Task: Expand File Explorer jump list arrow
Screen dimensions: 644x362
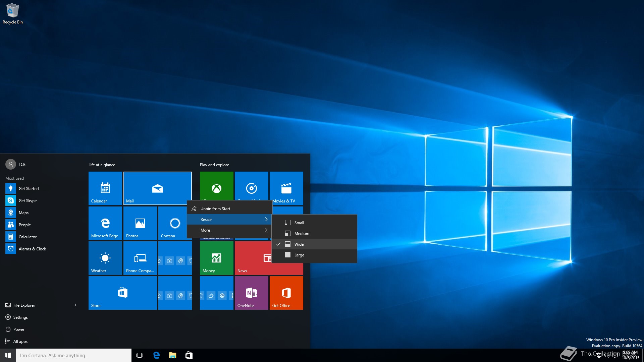Action: pyautogui.click(x=75, y=305)
